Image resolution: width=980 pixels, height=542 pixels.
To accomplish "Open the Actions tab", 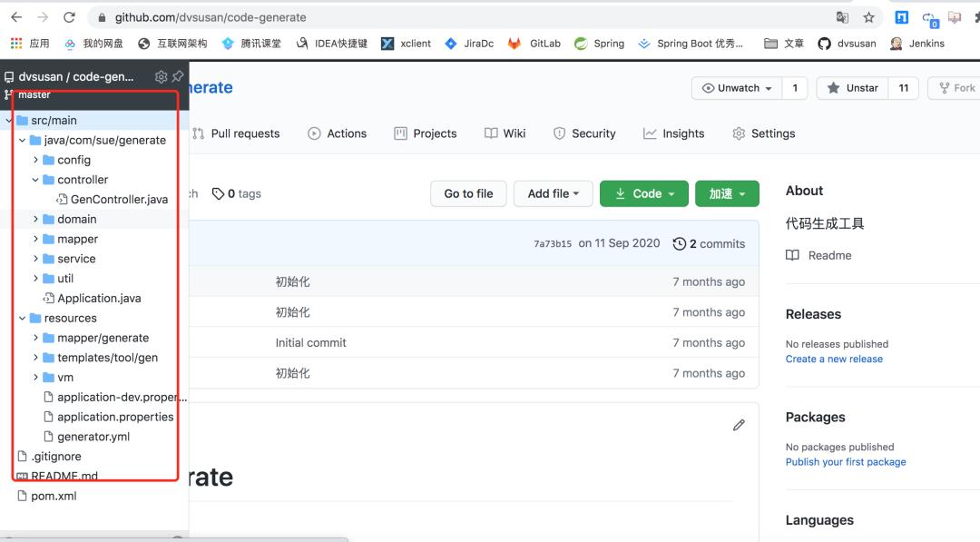I will coord(345,133).
